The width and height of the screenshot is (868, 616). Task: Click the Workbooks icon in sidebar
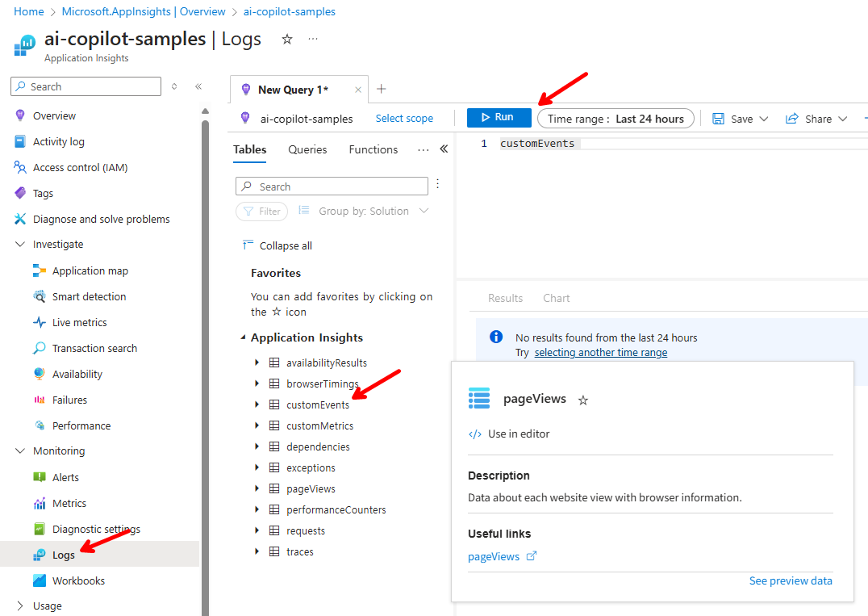(40, 581)
